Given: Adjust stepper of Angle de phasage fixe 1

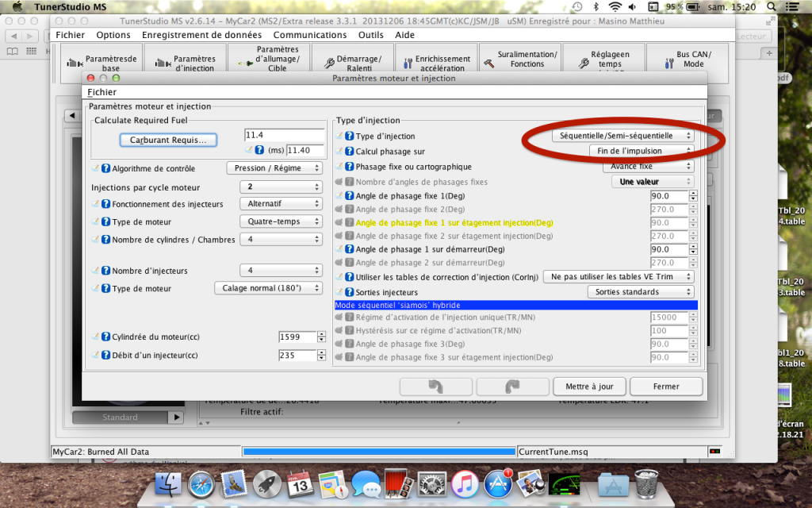Looking at the screenshot, I should [x=693, y=196].
